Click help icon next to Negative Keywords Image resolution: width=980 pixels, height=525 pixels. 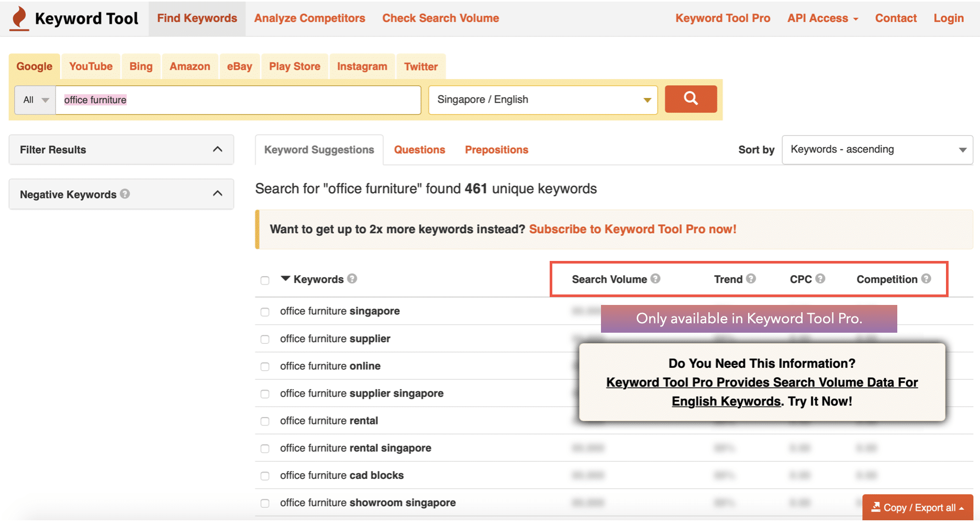point(125,194)
